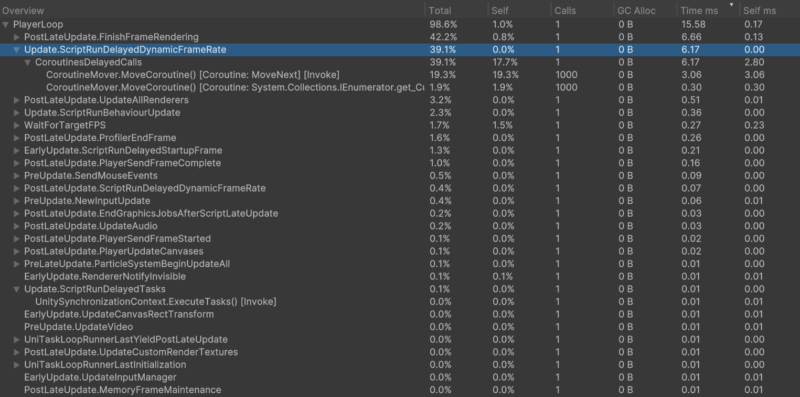Expand PreLateUpdate.ParticleSystemBeginUpdateAll arrow
Screen dimensions: 800x397
pyautogui.click(x=16, y=264)
